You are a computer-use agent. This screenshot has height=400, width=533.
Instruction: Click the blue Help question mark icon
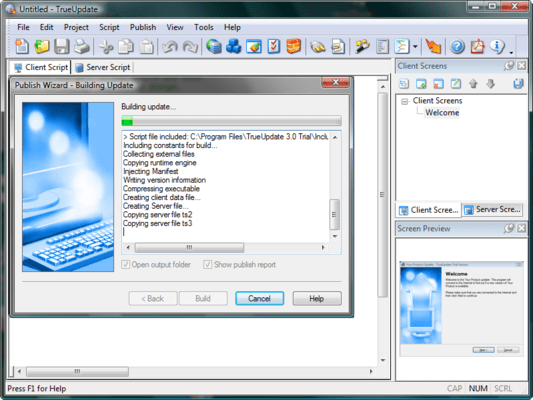(457, 47)
